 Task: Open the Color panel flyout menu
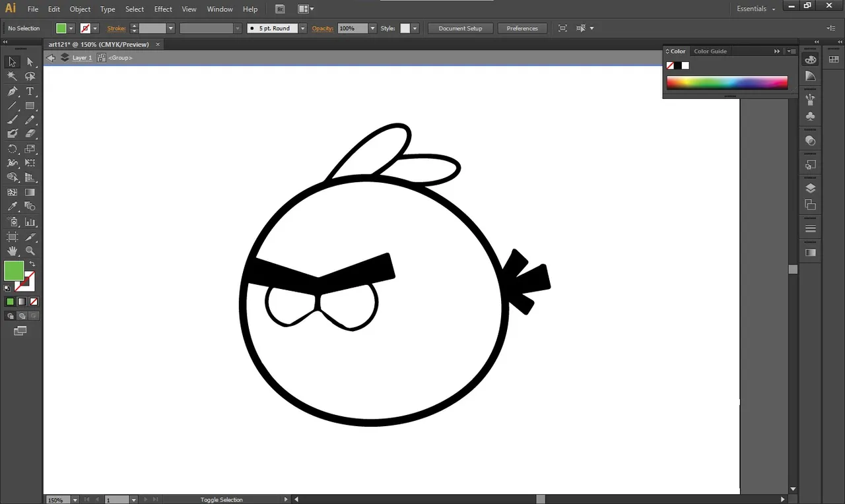[x=792, y=51]
